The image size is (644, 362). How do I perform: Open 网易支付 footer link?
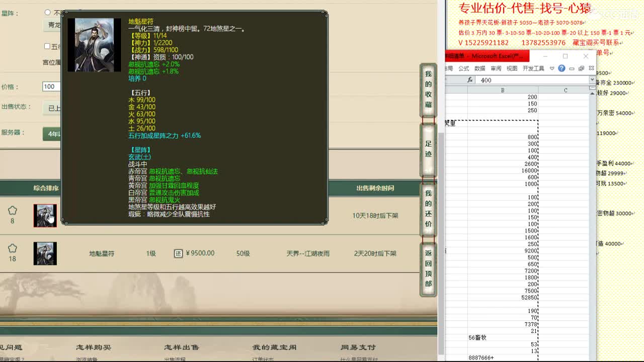tap(358, 347)
